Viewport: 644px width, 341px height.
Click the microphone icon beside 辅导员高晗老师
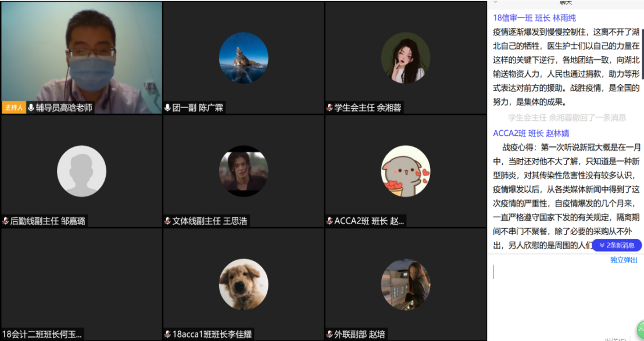pos(31,108)
